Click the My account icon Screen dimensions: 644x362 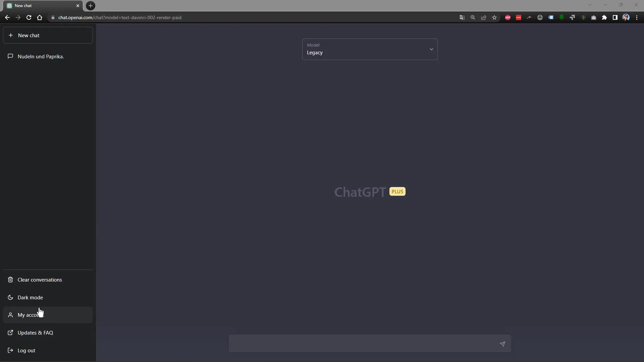coord(10,315)
